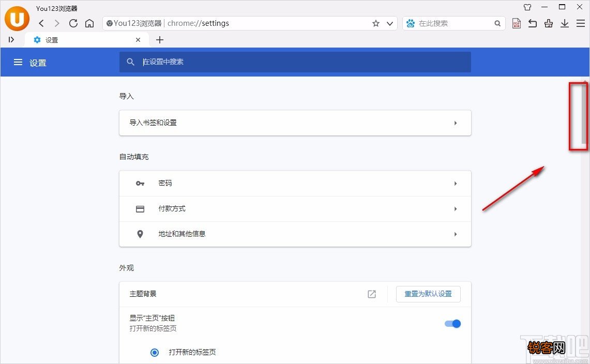Open 地址和其他信息 settings row

[295, 234]
